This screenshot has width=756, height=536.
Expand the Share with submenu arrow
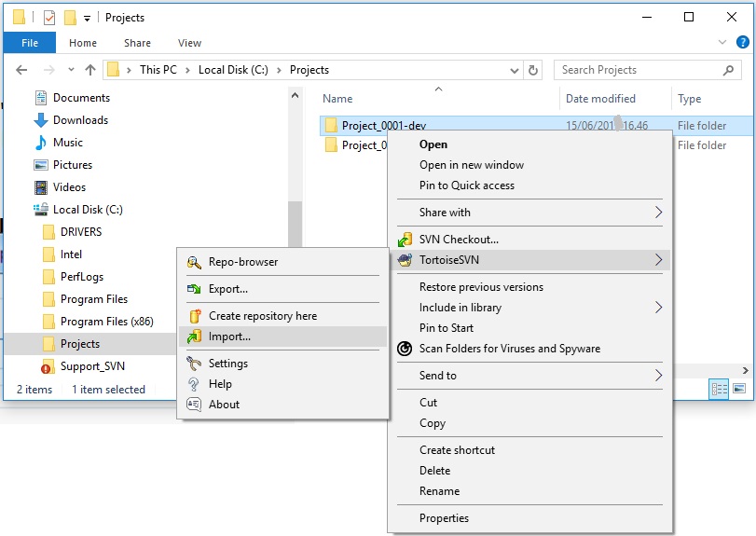[659, 213]
